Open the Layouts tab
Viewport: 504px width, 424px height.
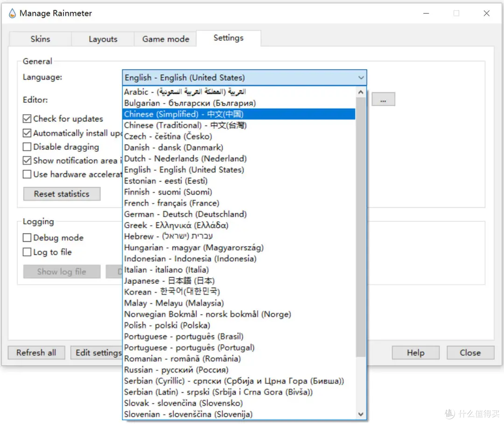[x=103, y=39]
